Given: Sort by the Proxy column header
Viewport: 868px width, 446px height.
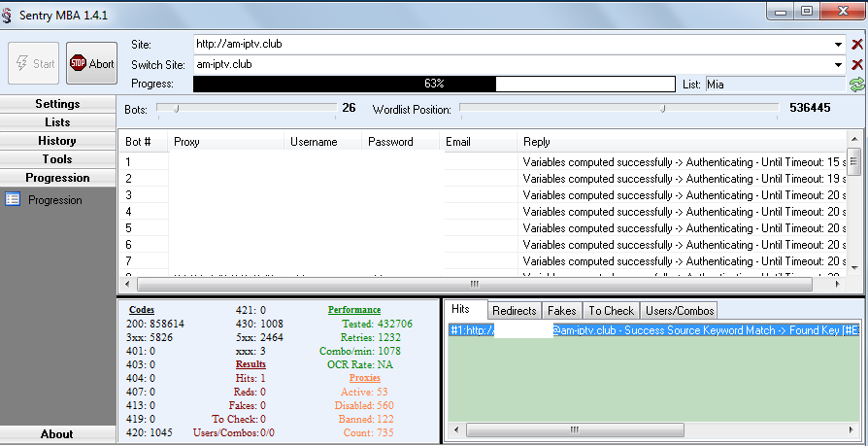Looking at the screenshot, I should pos(226,141).
